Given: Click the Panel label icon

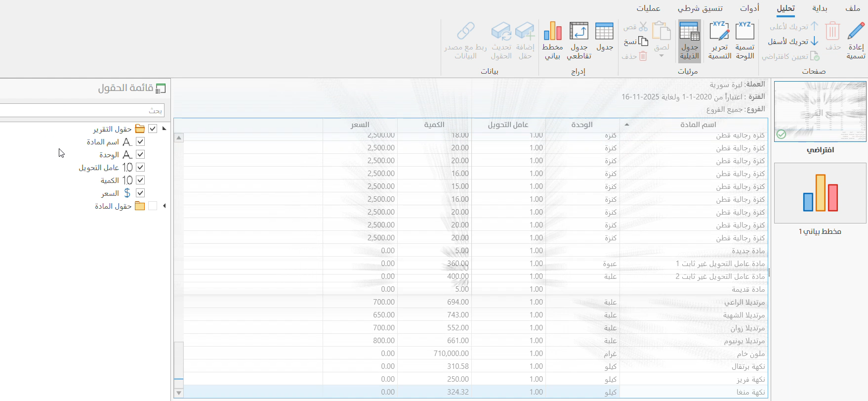Looking at the screenshot, I should tap(744, 32).
